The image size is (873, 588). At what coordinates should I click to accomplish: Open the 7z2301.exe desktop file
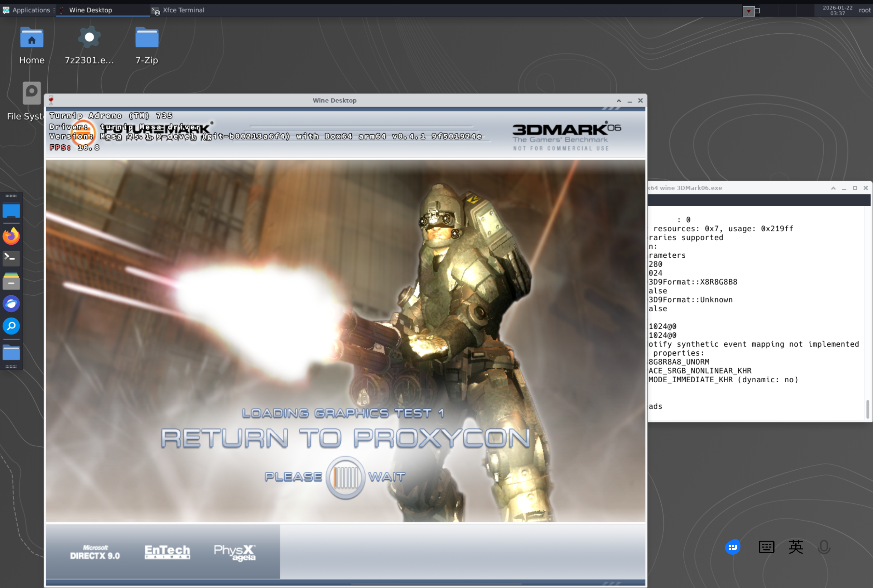coord(89,45)
